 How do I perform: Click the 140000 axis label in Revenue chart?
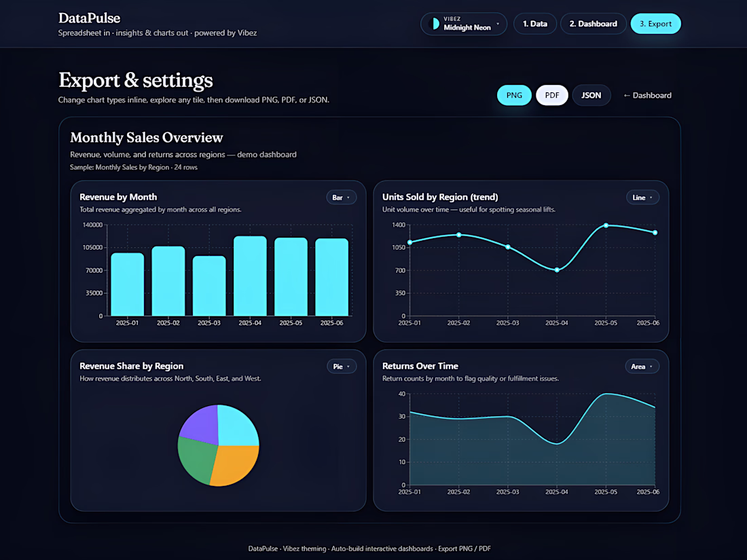92,225
